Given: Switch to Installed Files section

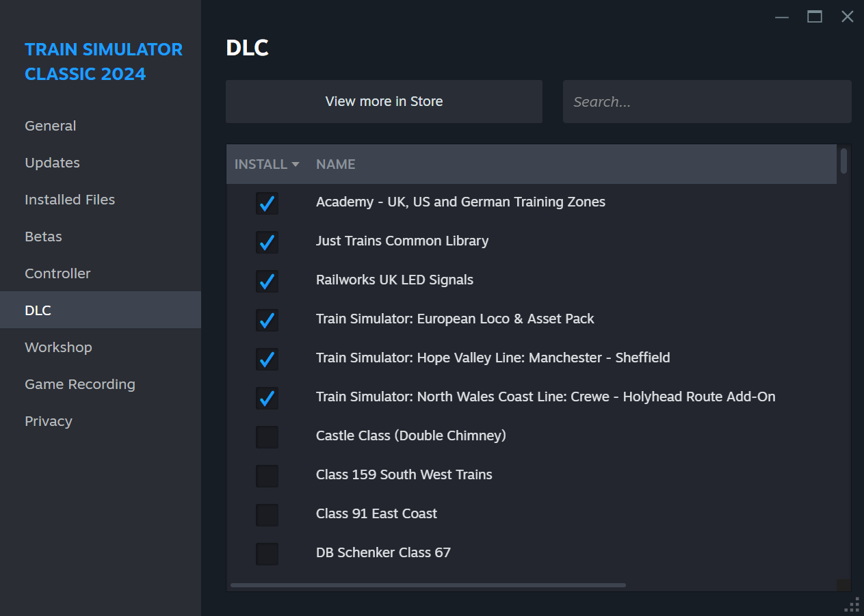Looking at the screenshot, I should pos(70,200).
